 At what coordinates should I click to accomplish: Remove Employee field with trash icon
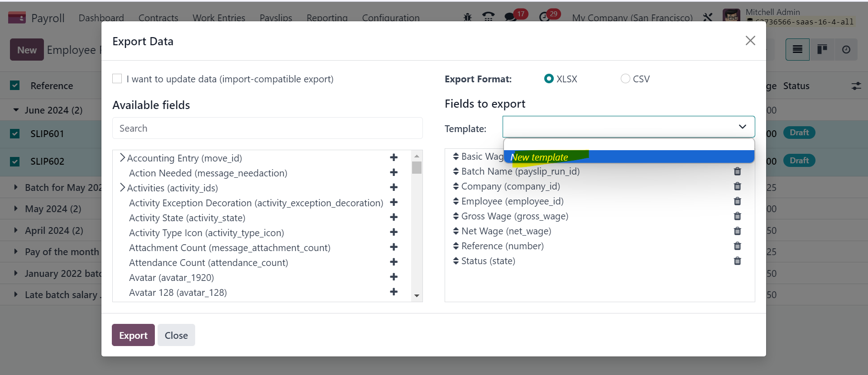pos(738,201)
